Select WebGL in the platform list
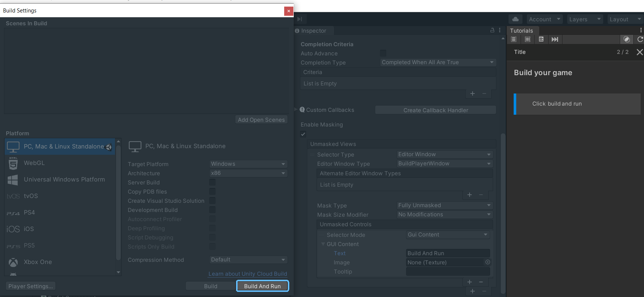 click(34, 163)
